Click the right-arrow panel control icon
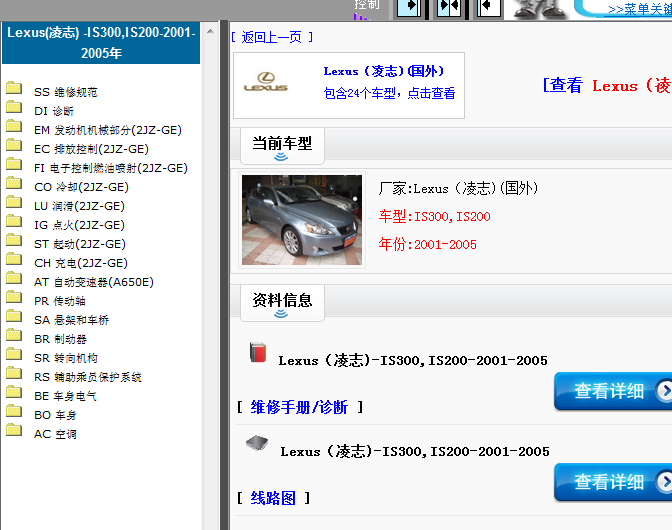The width and height of the screenshot is (672, 530). tap(409, 8)
